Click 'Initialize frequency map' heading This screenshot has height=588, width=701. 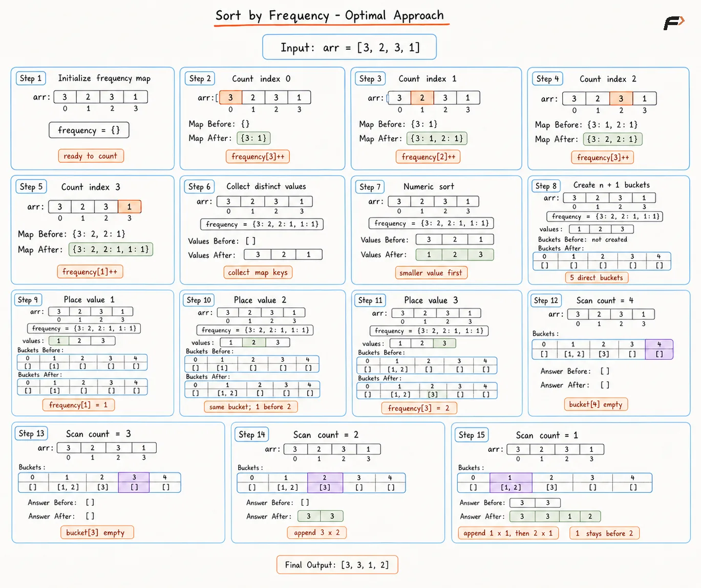104,78
